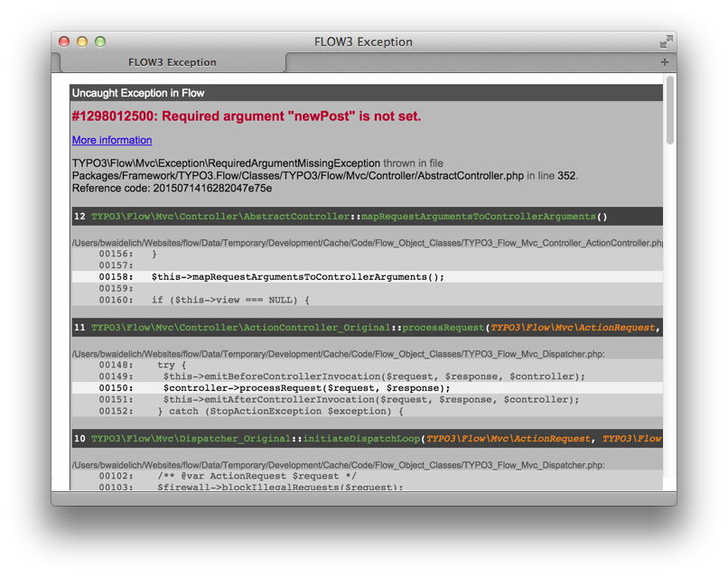Click the Reference code 2015071416282047e75e text
The image size is (728, 577).
click(x=172, y=189)
